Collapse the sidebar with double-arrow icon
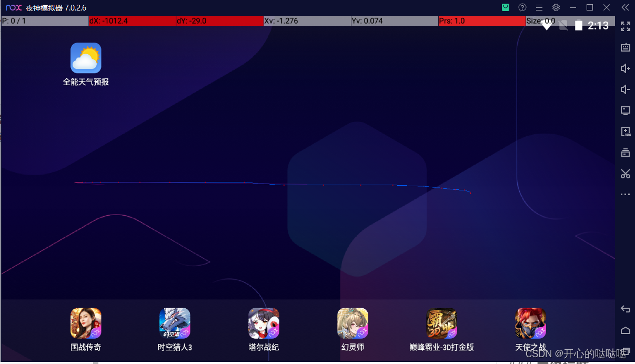Viewport: 635px width, 364px height. pyautogui.click(x=625, y=7)
